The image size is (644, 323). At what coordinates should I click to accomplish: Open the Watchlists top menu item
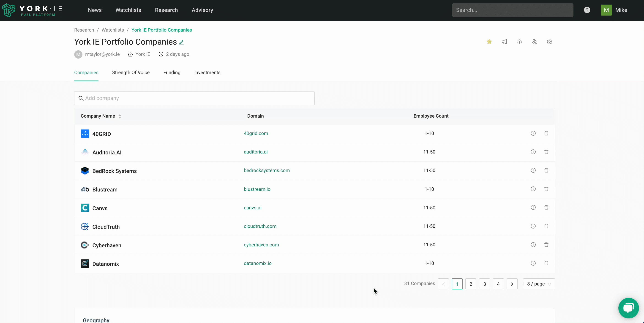coord(128,10)
